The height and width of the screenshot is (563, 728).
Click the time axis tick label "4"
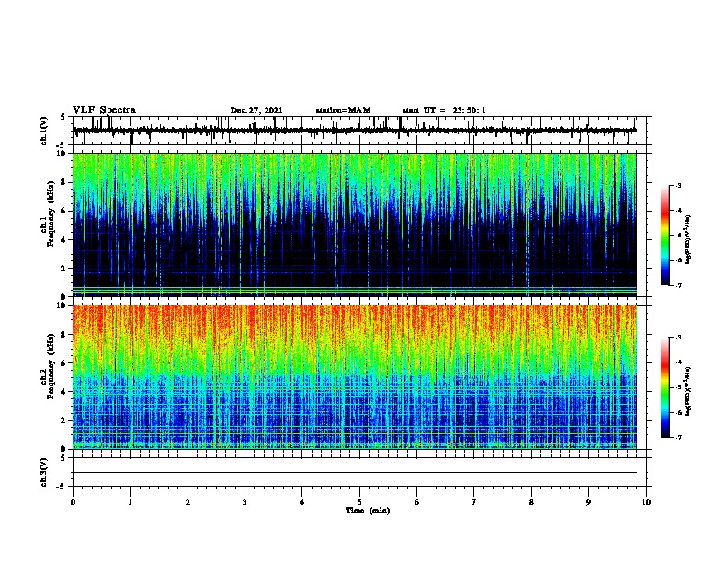tap(302, 502)
